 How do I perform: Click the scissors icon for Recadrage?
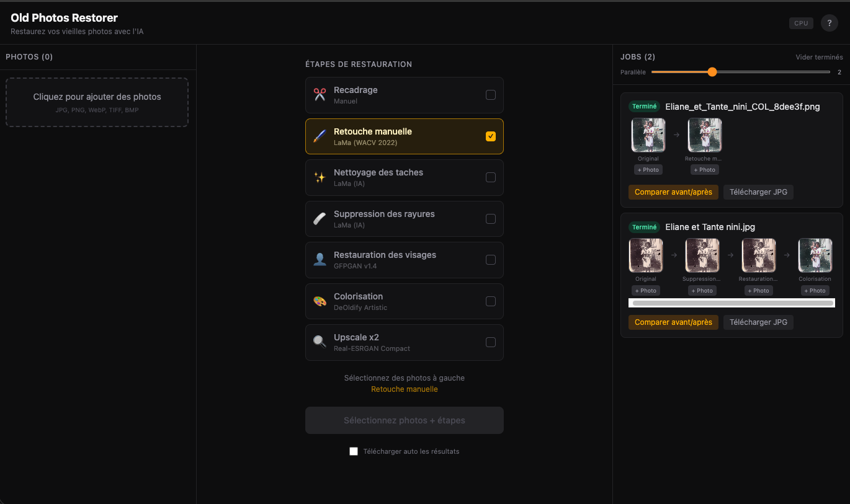320,95
